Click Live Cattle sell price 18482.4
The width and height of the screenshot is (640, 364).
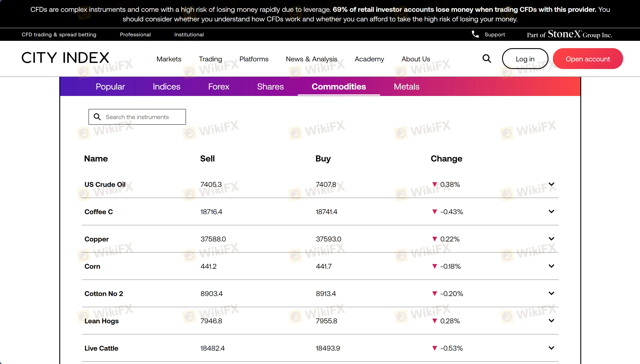click(x=212, y=348)
